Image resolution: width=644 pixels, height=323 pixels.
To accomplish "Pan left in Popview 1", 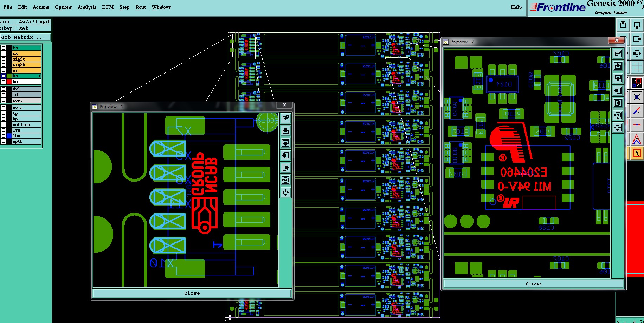I will click(x=285, y=155).
